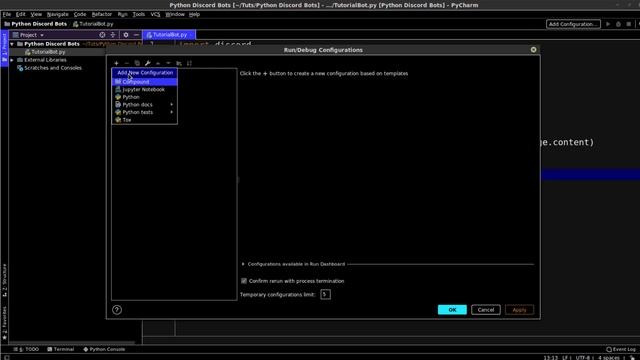Open the Help menu
The image size is (640, 360).
tap(194, 14)
